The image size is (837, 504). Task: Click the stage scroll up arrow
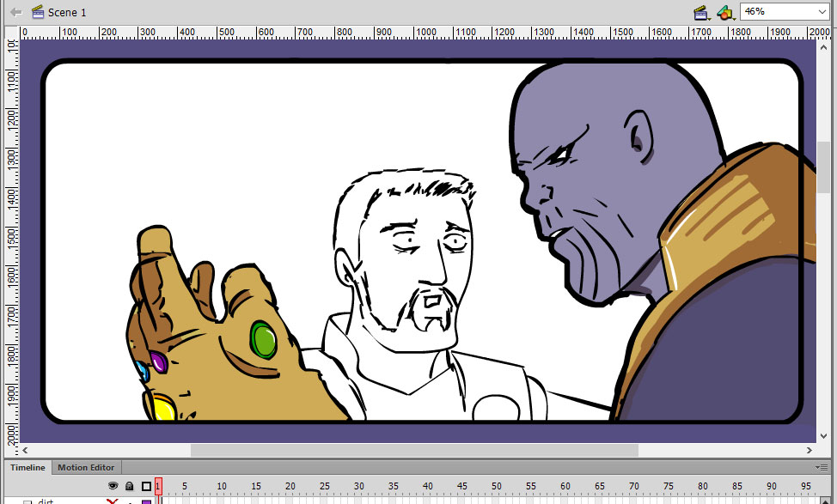click(x=823, y=47)
